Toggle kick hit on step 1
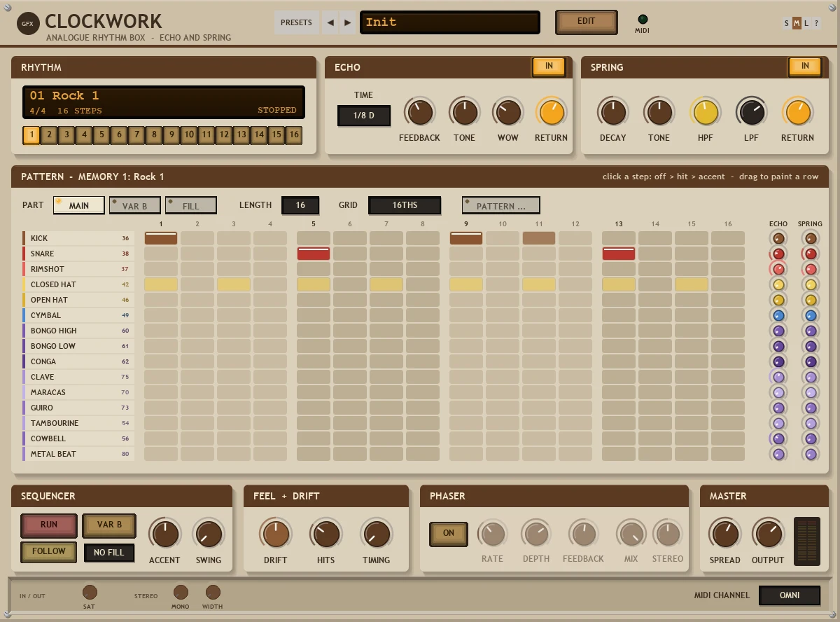The image size is (840, 622). (161, 238)
